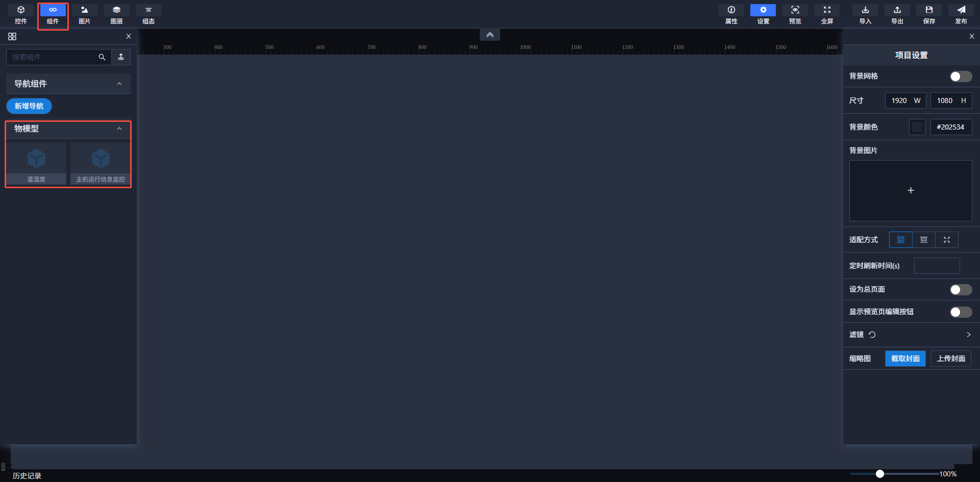Expand the 滤镜 filter options arrow
The height and width of the screenshot is (482, 980).
pyautogui.click(x=969, y=335)
